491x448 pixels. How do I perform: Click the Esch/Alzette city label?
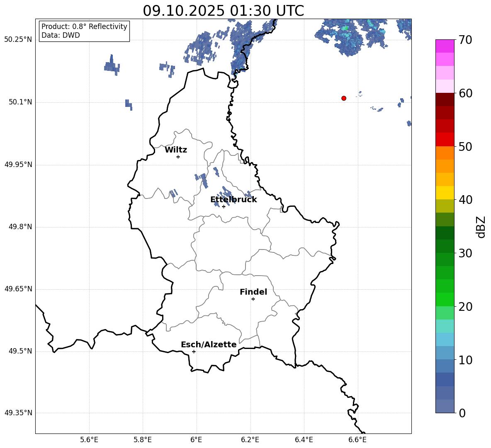[x=209, y=344]
